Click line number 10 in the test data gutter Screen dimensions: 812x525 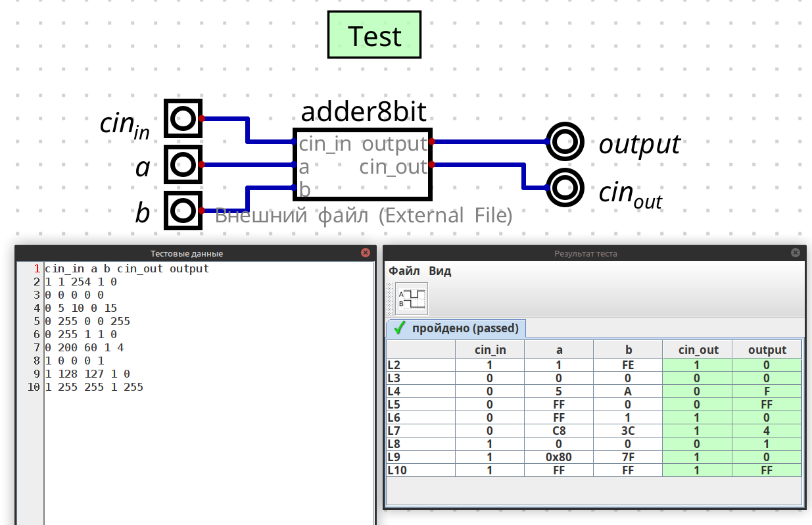34,387
